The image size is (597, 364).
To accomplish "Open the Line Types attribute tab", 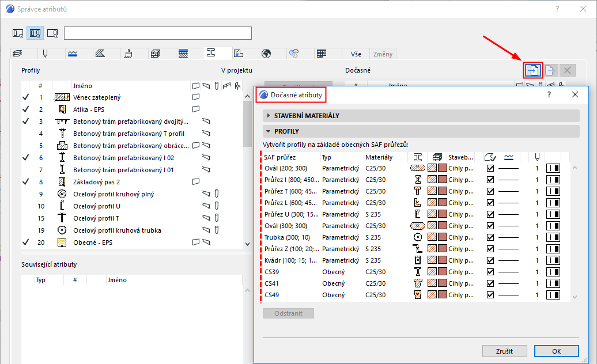I will 72,54.
